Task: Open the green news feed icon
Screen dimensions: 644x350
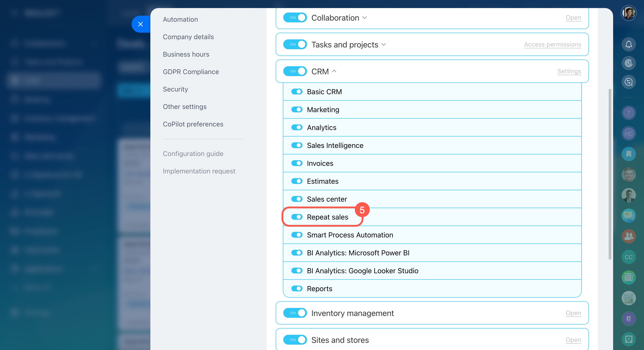Action: 629,277
